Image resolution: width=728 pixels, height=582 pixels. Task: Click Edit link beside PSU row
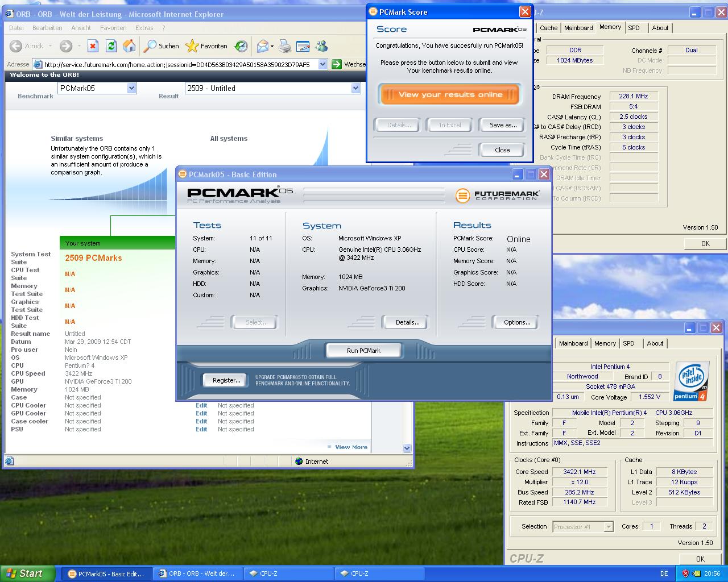coord(201,429)
